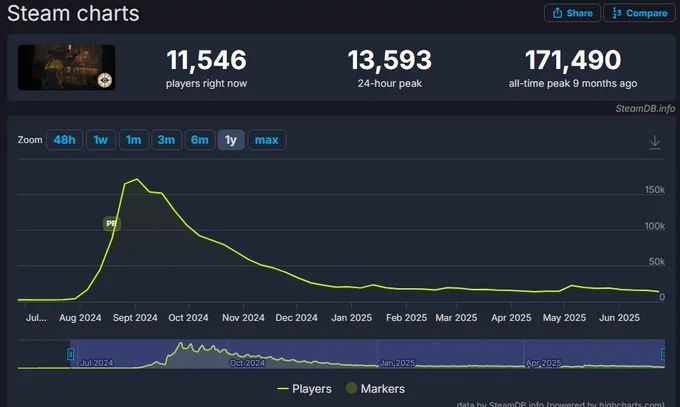Click the Jun 2025 axis label

pos(619,318)
